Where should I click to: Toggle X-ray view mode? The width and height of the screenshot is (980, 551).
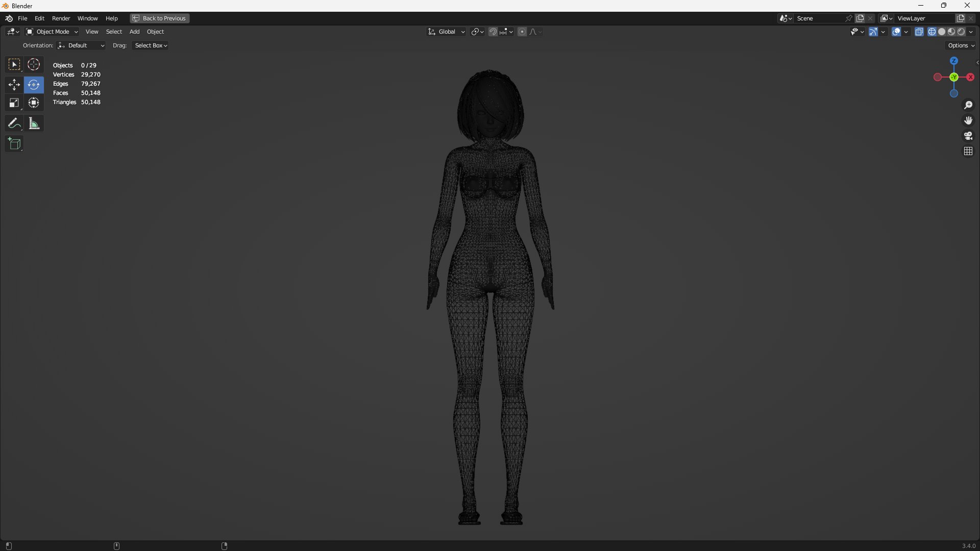point(919,32)
